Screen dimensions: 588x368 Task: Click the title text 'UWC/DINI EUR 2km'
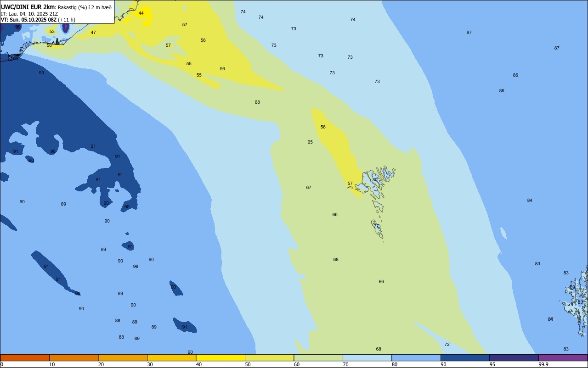pyautogui.click(x=28, y=6)
